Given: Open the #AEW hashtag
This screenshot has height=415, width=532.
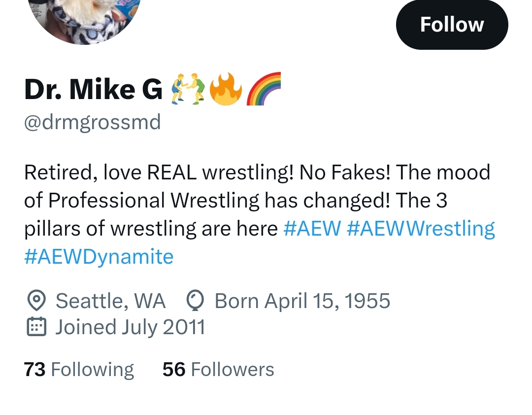Looking at the screenshot, I should [x=312, y=228].
